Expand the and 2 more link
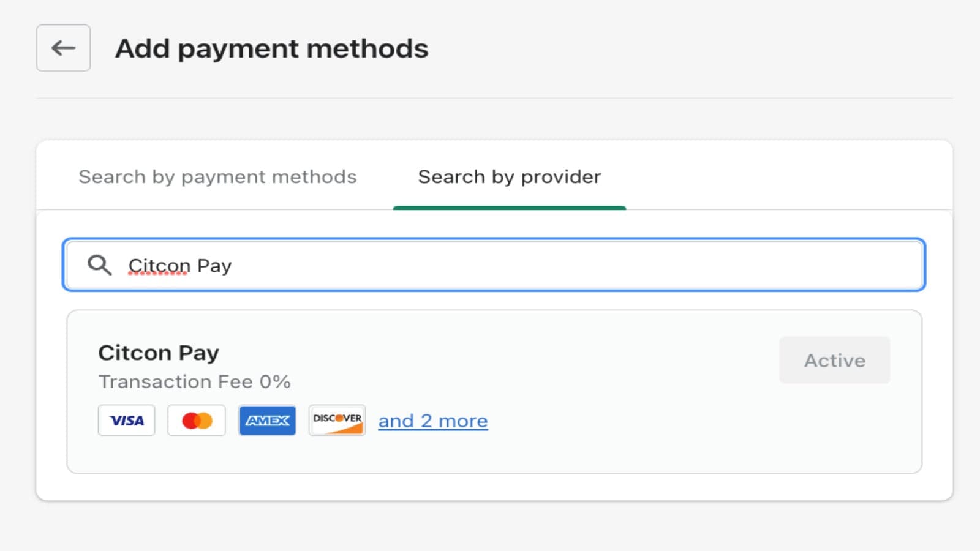This screenshot has height=551, width=980. pyautogui.click(x=433, y=421)
